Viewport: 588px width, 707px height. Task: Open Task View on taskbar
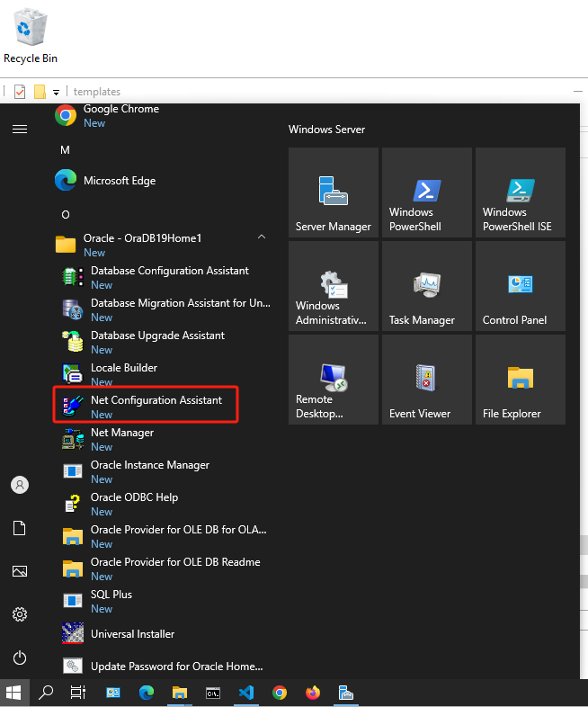point(78,692)
